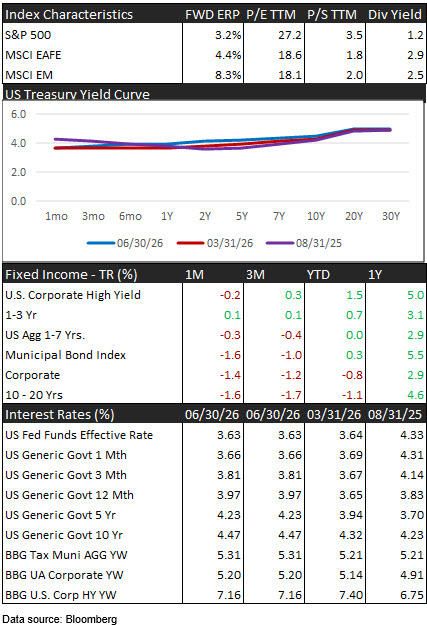Screen dimensions: 427x625
Task: Select the MSCI EM row label
Action: [x=29, y=75]
